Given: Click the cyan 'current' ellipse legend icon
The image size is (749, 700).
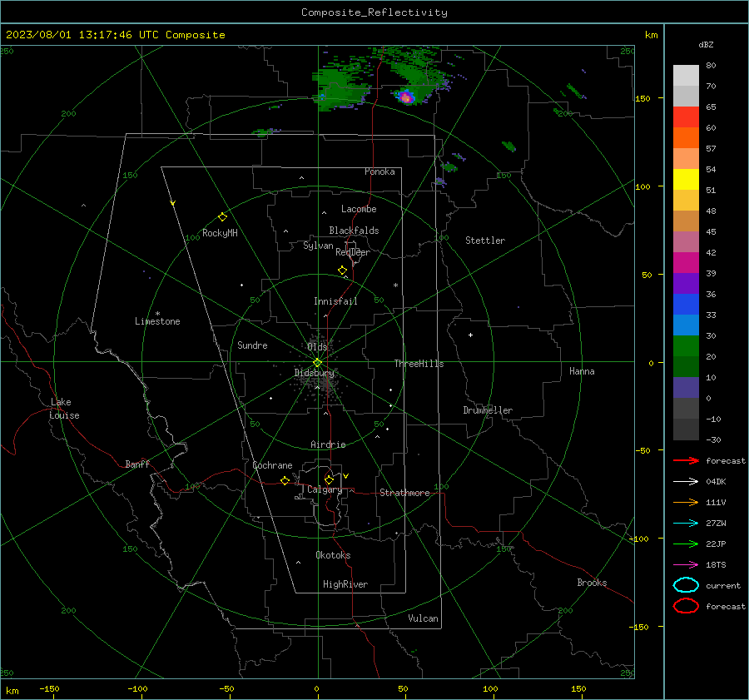Looking at the screenshot, I should pyautogui.click(x=686, y=585).
